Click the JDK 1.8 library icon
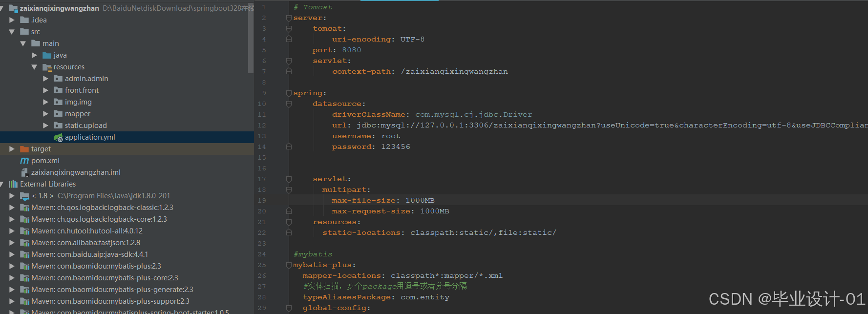Viewport: 868px width, 314px height. coord(24,196)
